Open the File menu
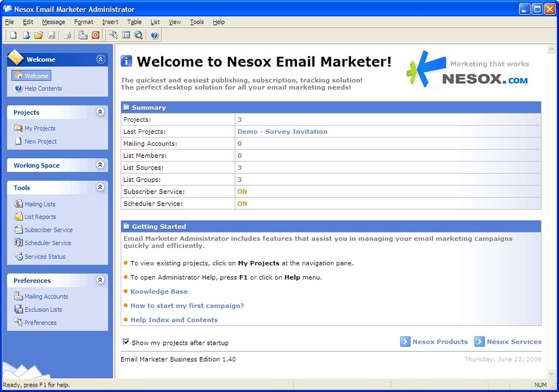The height and width of the screenshot is (392, 559). tap(9, 22)
